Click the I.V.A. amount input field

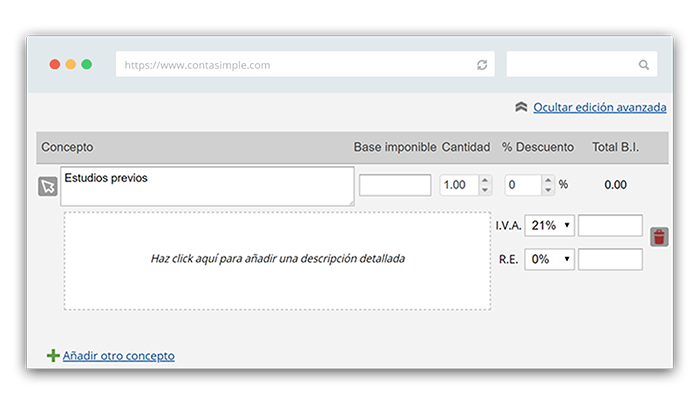pos(610,225)
